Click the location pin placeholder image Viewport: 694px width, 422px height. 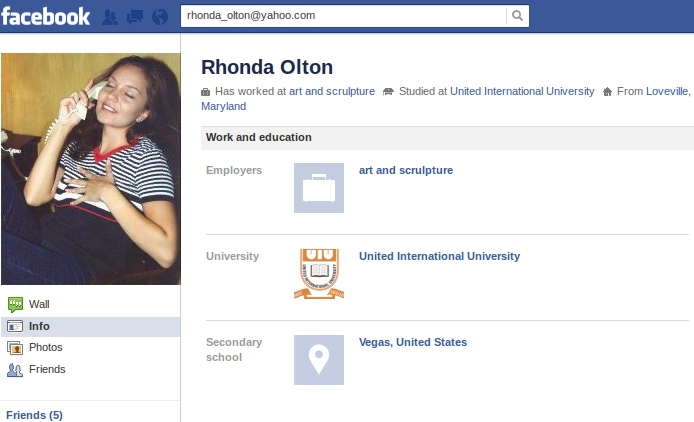pos(319,360)
